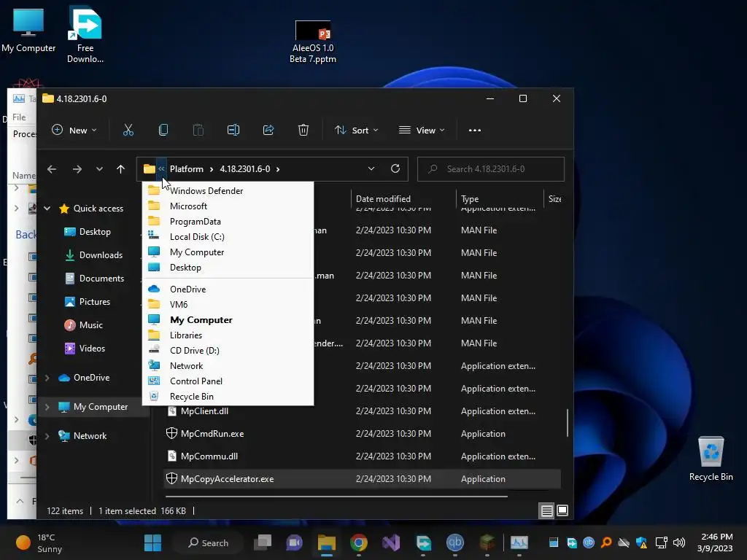This screenshot has height=560, width=747.
Task: Open the View options dropdown
Action: pos(422,130)
